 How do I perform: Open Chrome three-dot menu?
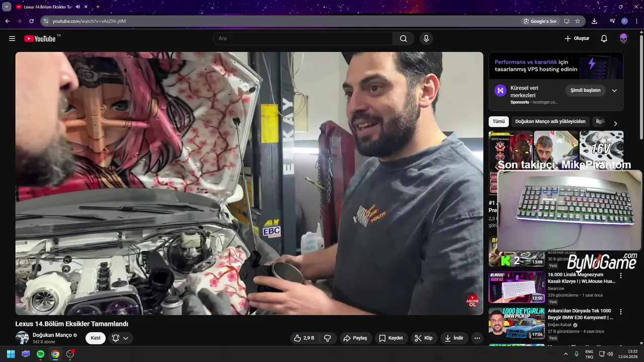tap(637, 21)
